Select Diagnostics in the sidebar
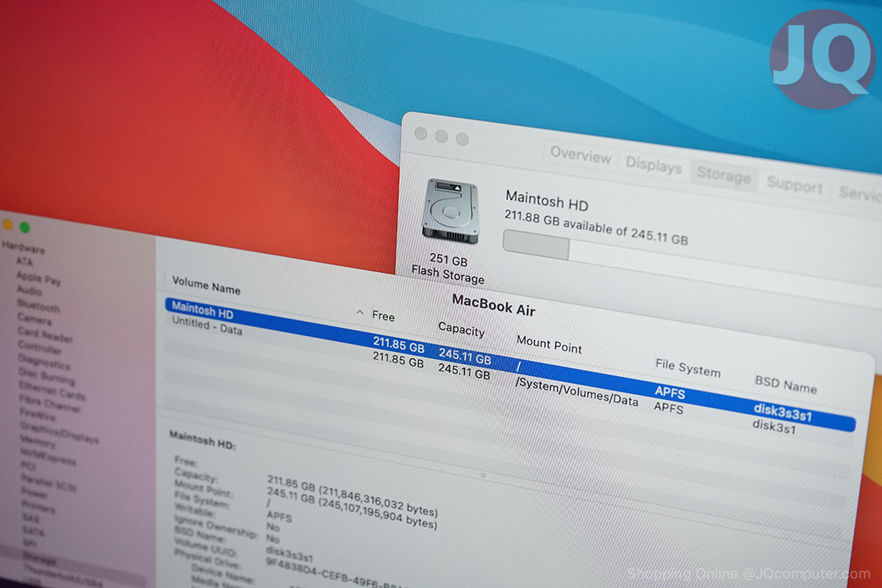882x588 pixels. pyautogui.click(x=44, y=362)
